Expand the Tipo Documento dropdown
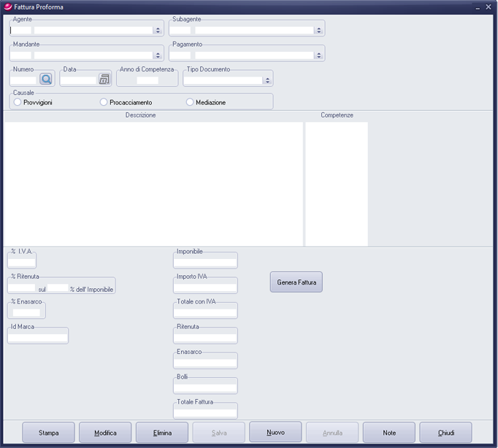 267,80
